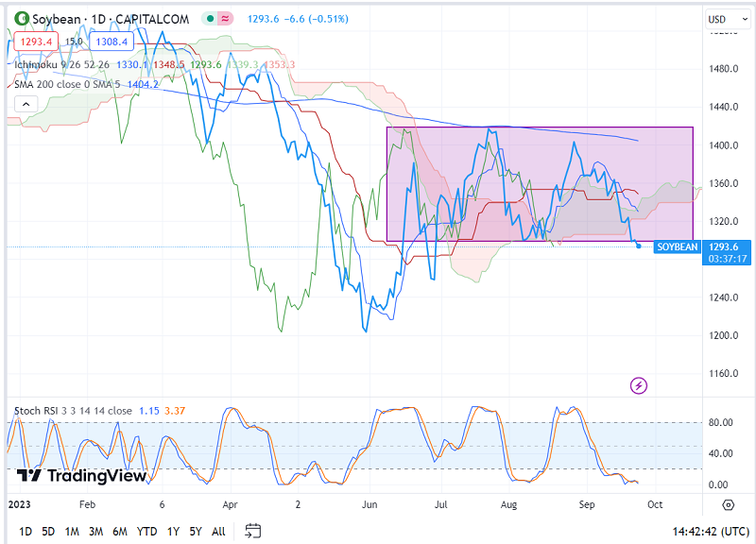Select the 1D time range
This screenshot has width=756, height=544.
tap(26, 531)
